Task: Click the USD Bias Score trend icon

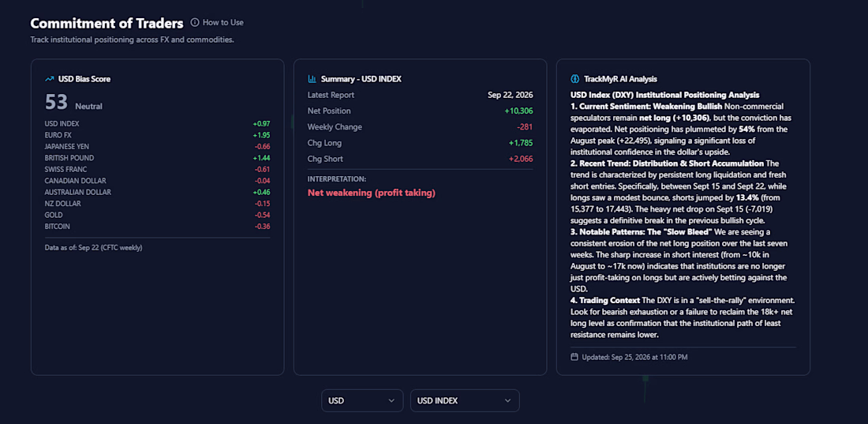Action: click(50, 79)
